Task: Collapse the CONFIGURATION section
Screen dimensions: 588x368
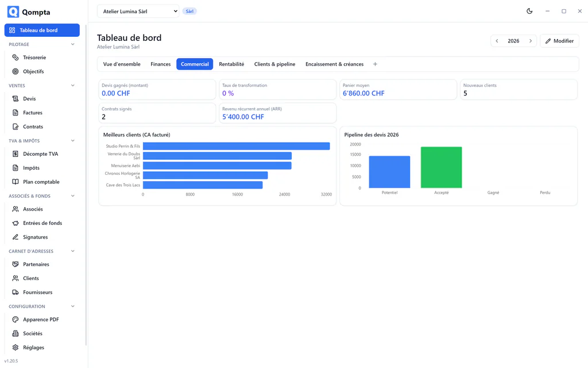Action: [x=73, y=306]
